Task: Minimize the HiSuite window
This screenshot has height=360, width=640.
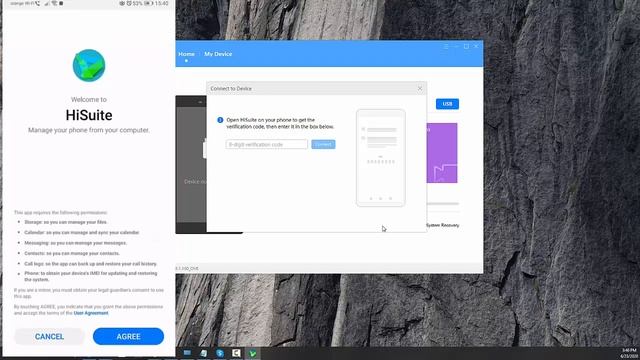Action: [x=456, y=47]
